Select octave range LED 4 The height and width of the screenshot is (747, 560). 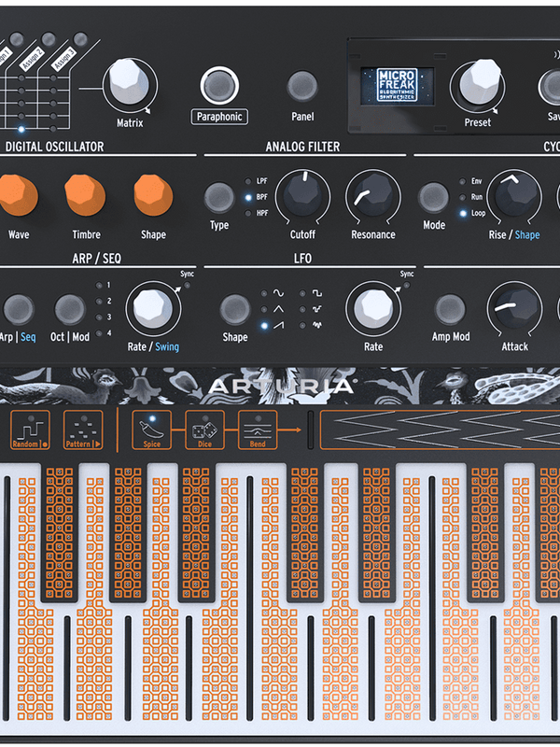pos(99,333)
